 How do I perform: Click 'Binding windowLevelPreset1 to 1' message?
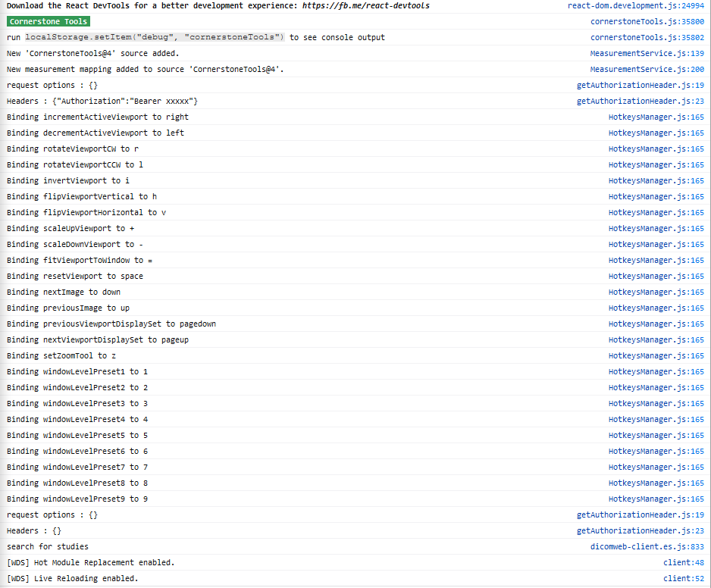(77, 372)
